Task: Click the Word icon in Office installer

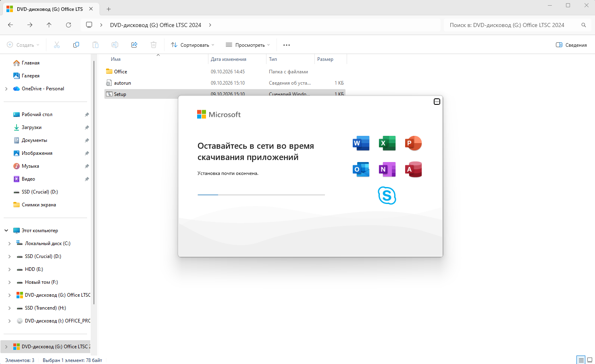Action: point(361,143)
